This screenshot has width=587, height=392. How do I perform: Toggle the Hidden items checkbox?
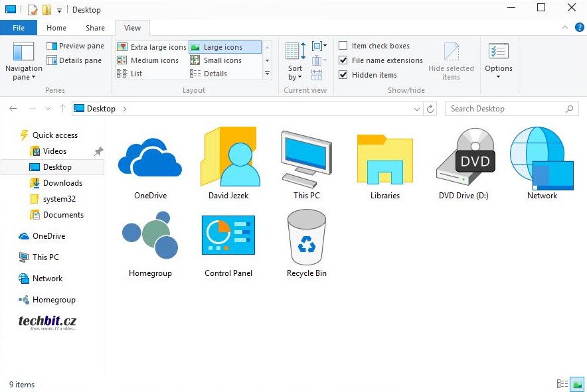pyautogui.click(x=343, y=75)
